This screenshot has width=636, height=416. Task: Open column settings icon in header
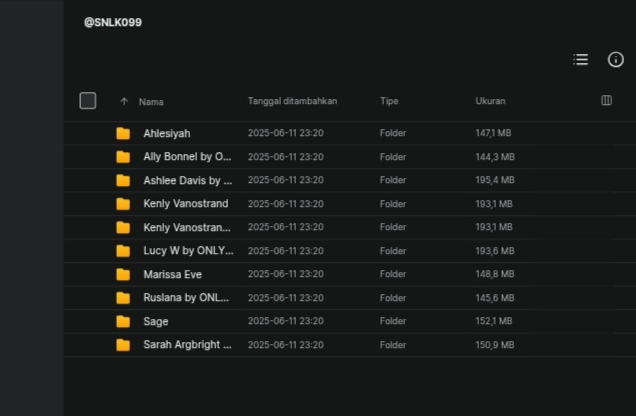pyautogui.click(x=606, y=100)
